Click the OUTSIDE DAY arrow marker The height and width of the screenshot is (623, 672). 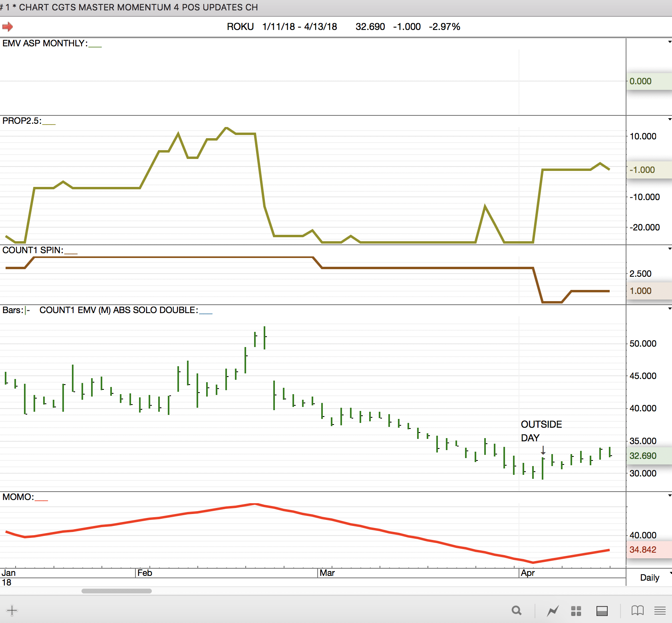(543, 450)
